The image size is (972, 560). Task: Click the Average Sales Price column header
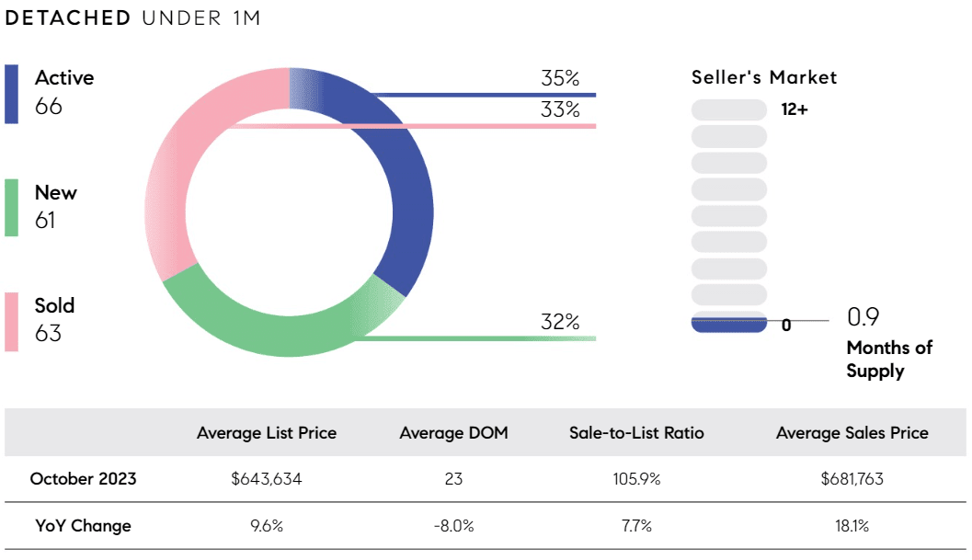tap(852, 433)
